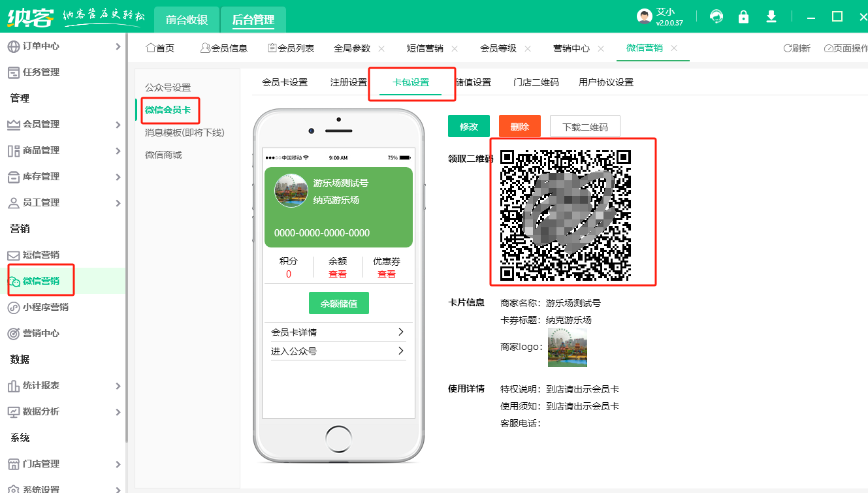
Task: Click the download arrow icon in title bar
Action: click(x=771, y=16)
